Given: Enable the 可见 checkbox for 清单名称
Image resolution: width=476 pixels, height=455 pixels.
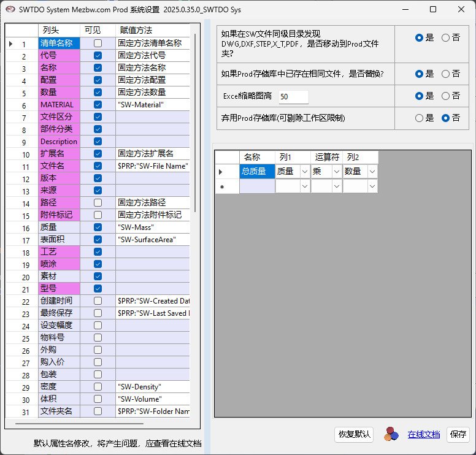Looking at the screenshot, I should (98, 44).
